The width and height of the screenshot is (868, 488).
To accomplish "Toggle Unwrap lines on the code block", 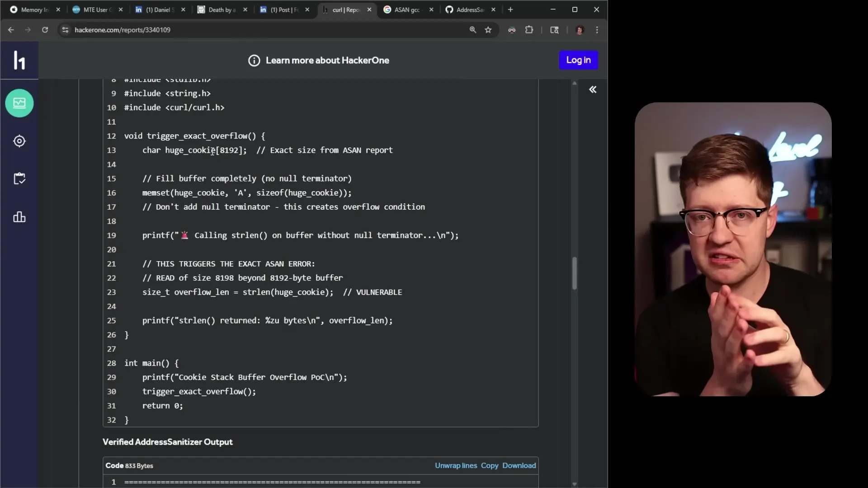I will point(456,465).
